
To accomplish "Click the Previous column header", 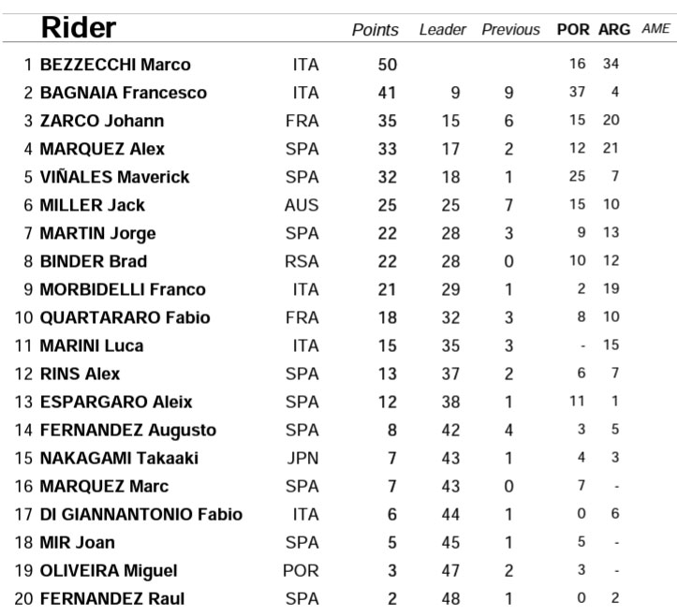I will (510, 30).
